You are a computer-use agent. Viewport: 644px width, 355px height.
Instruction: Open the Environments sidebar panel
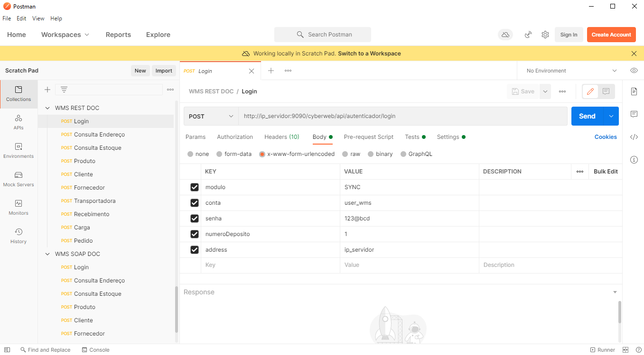coord(19,151)
